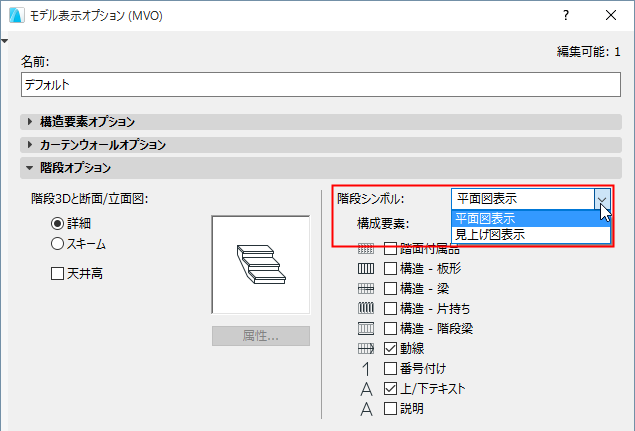
Task: Click the small arrow at dialog's top-left edge
Action: coord(4,41)
